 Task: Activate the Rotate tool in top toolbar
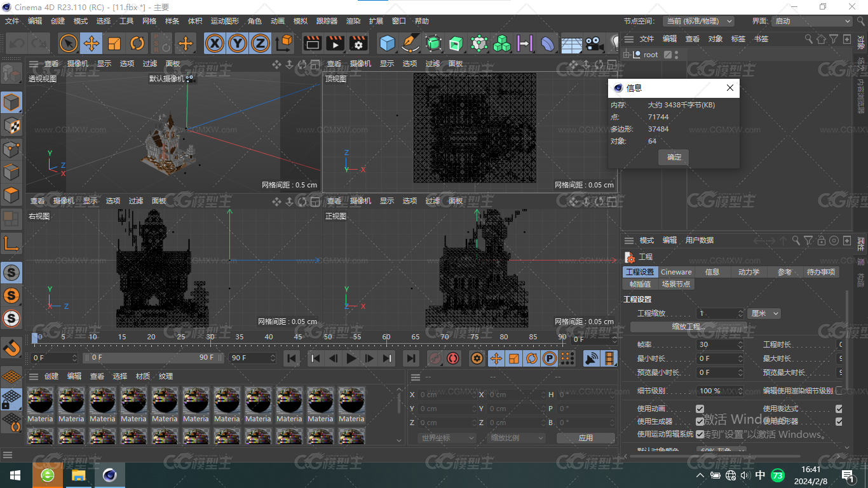(137, 43)
